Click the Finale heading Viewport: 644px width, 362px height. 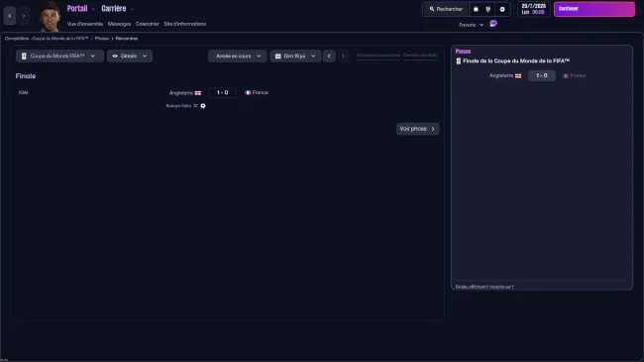click(26, 76)
